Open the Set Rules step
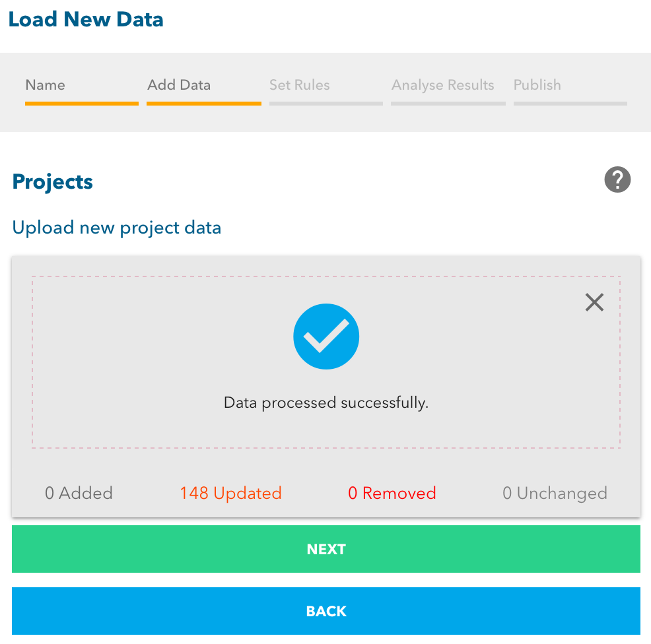 point(299,85)
